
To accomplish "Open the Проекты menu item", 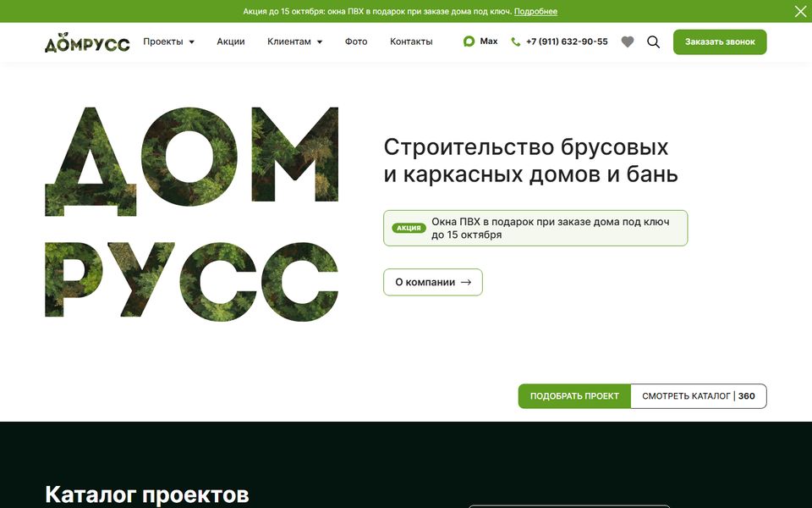I will pyautogui.click(x=163, y=41).
